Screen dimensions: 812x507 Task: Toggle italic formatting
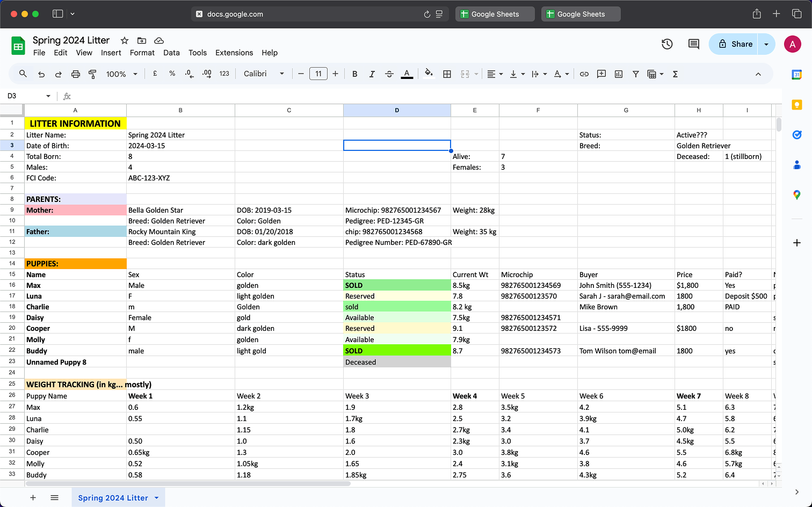(x=372, y=74)
